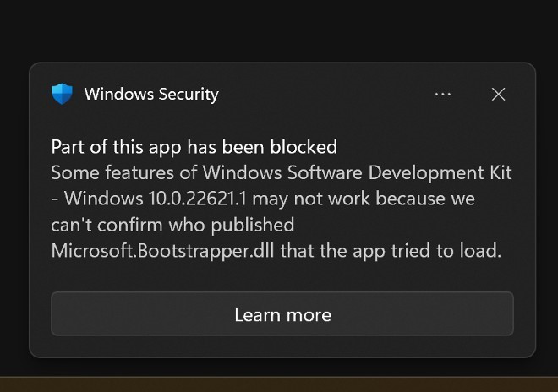The image size is (558, 392).
Task: Click the blue Windows Security shield icon
Action: coord(62,94)
